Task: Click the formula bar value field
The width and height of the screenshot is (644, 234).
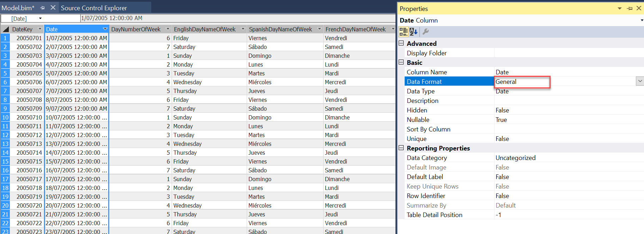Action: click(238, 18)
